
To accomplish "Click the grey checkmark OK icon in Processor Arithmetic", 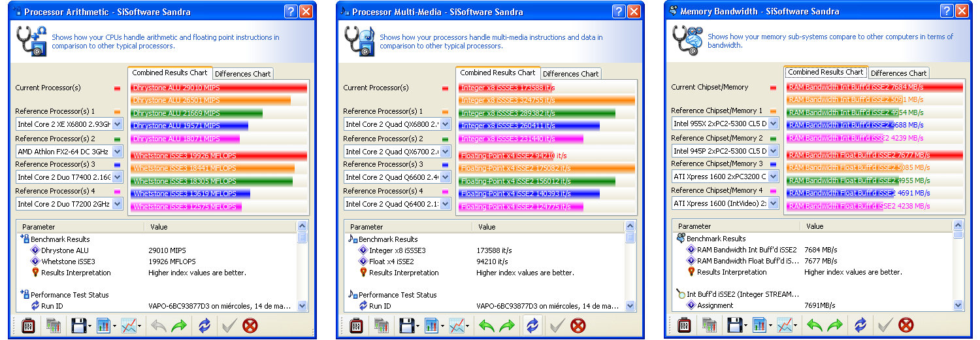I will pos(229,325).
